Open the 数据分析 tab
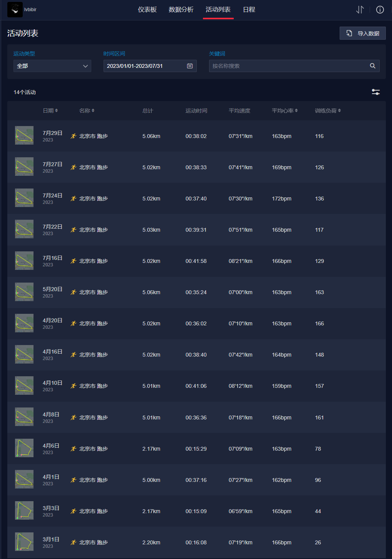392x559 pixels. (181, 10)
